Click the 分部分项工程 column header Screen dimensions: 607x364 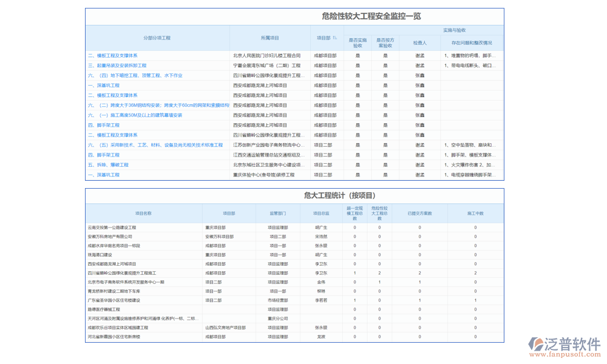click(x=157, y=38)
